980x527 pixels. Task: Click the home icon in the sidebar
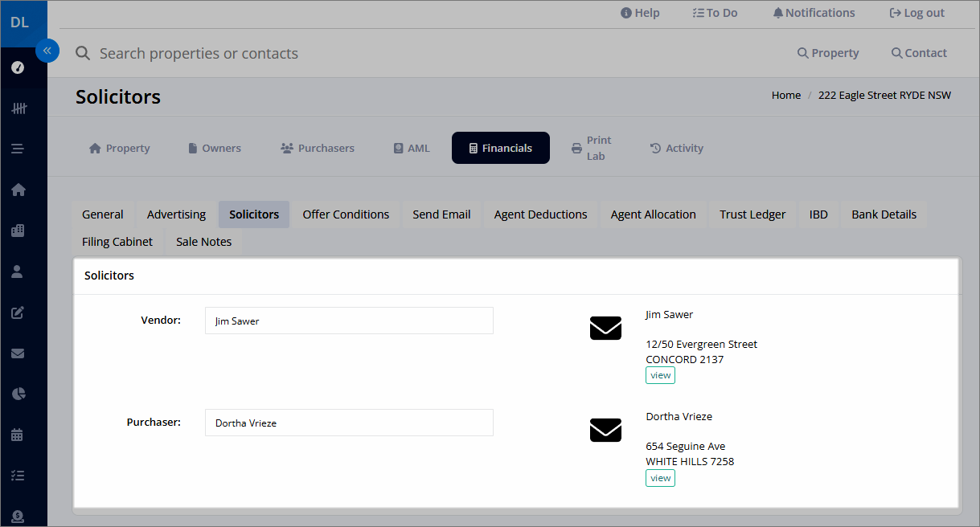(18, 190)
